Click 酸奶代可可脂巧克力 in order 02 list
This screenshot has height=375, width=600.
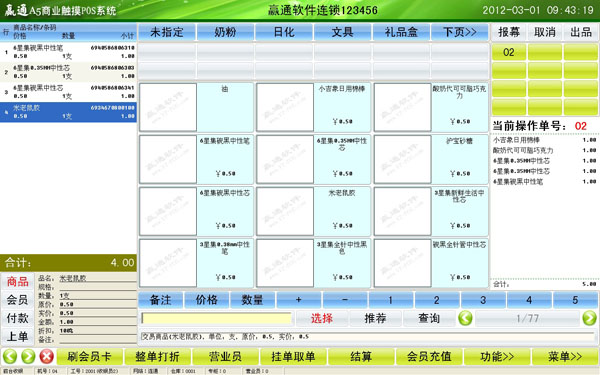coord(545,150)
